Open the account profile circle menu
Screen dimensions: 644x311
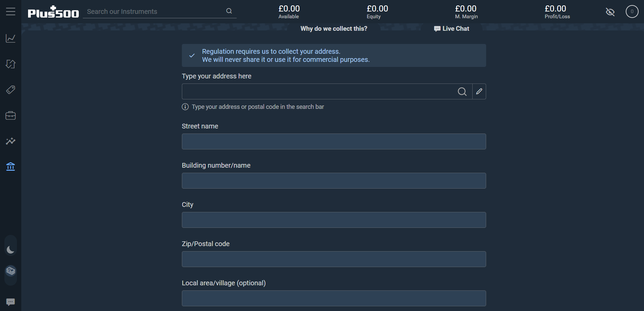(632, 11)
